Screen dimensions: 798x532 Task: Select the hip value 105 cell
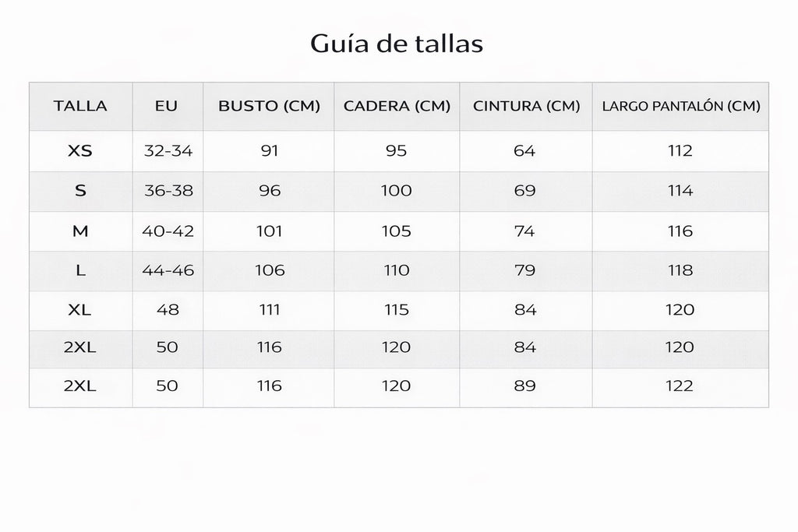397,231
